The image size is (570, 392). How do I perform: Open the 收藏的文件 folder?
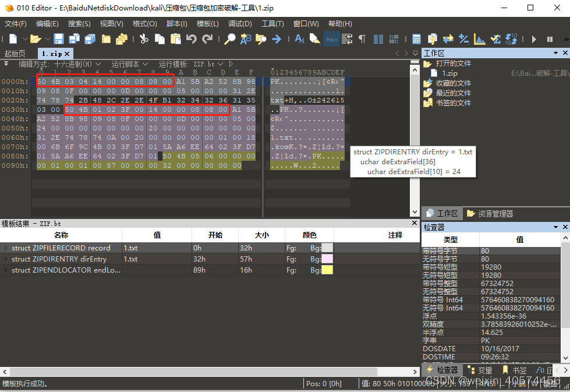453,83
